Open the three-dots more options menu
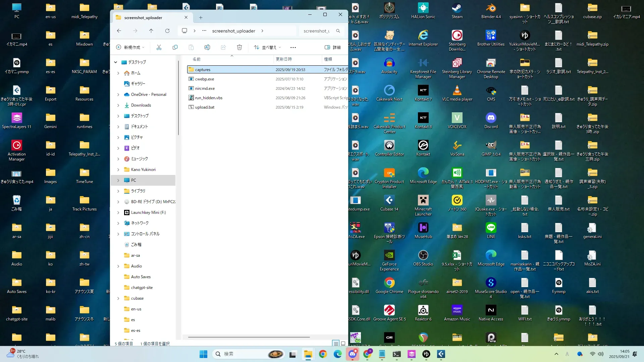The width and height of the screenshot is (644, 362). [x=293, y=47]
